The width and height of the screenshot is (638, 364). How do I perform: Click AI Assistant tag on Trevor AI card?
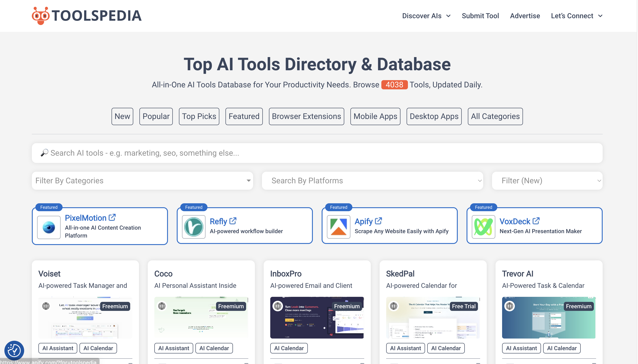(521, 348)
